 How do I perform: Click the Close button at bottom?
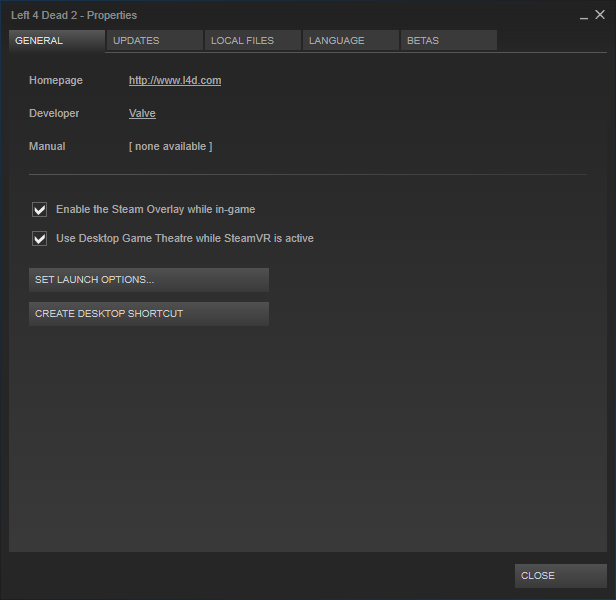tap(561, 576)
